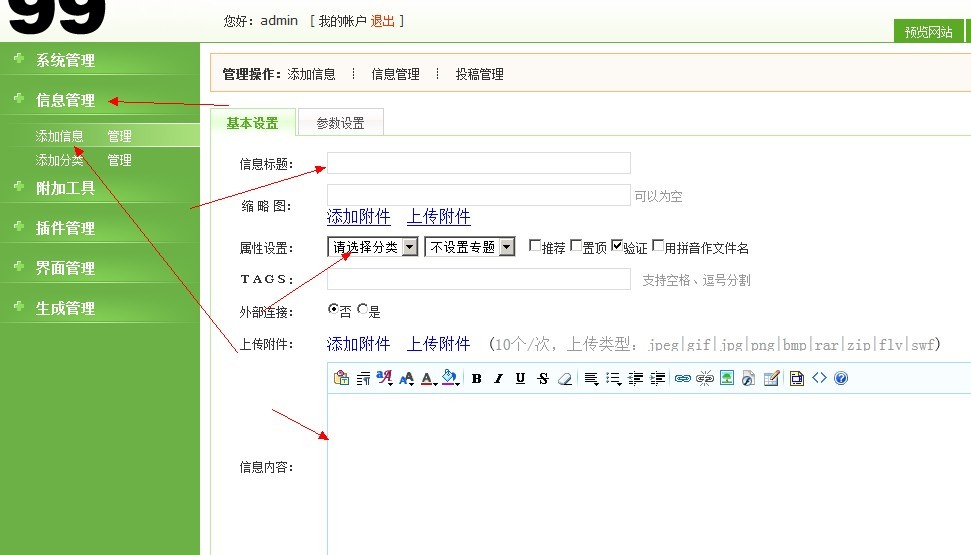Select 是 for 外部连接
The width and height of the screenshot is (971, 555).
coord(363,308)
